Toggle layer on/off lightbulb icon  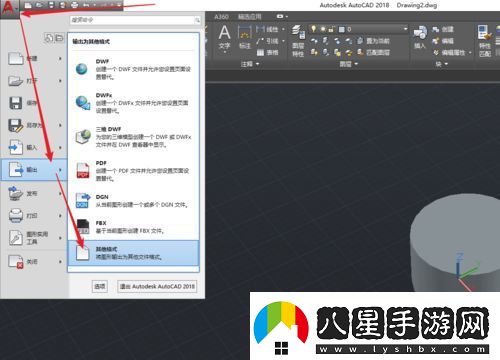[314, 29]
